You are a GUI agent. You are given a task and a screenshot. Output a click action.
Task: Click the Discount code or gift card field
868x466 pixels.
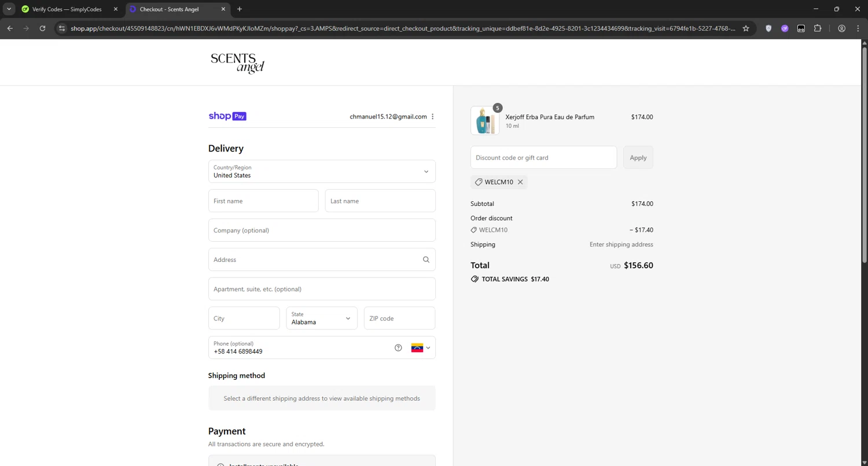pyautogui.click(x=544, y=157)
